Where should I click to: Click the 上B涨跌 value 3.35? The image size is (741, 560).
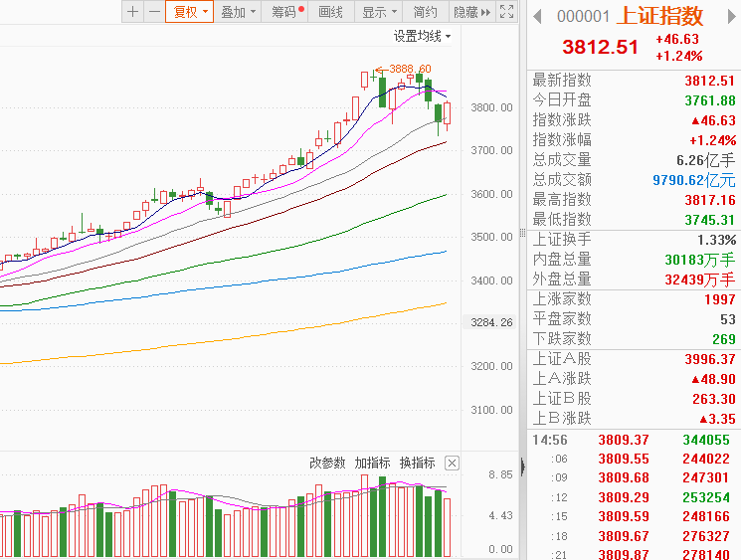pos(717,418)
